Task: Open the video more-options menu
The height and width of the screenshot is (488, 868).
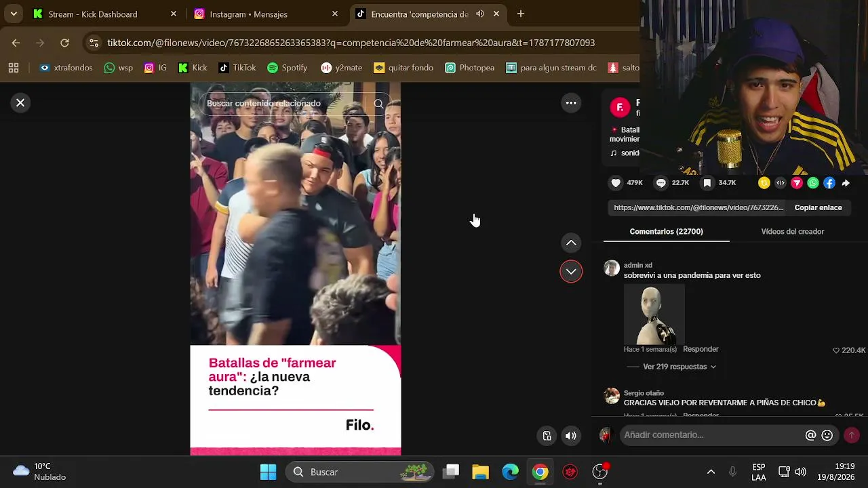Action: 571,103
